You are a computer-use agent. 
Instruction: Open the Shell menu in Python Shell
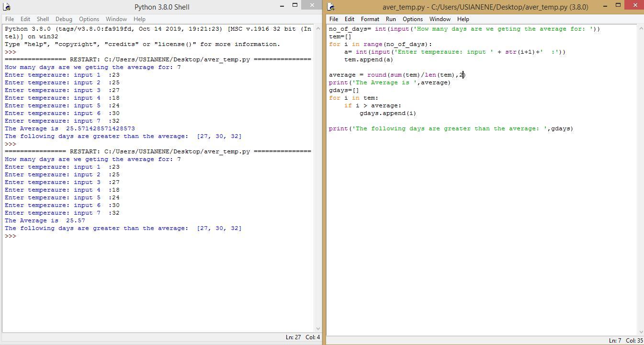pos(43,19)
